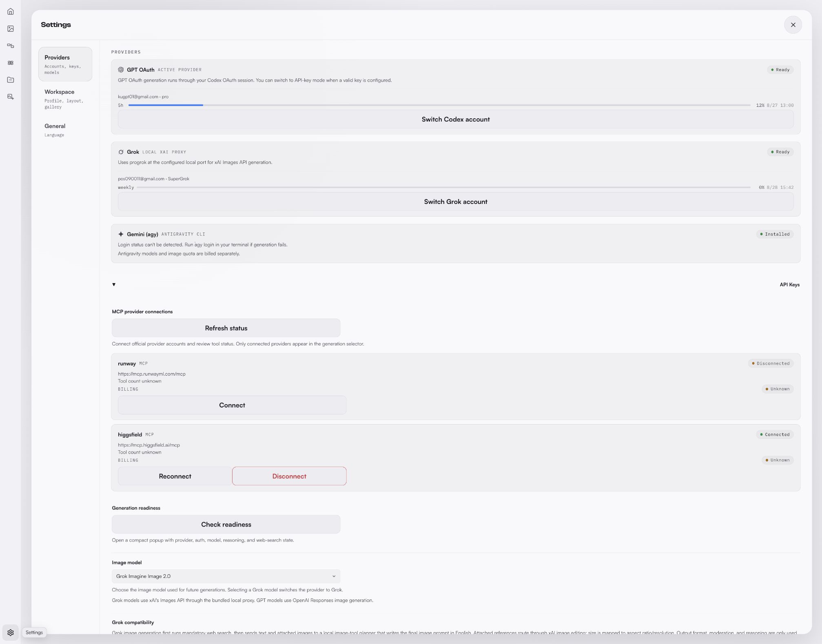Open the folder icon in the sidebar

[x=11, y=80]
